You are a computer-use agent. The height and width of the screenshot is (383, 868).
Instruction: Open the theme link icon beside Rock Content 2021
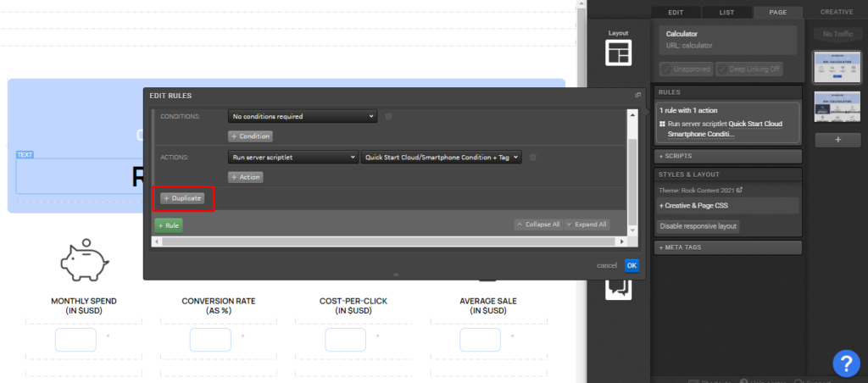pyautogui.click(x=739, y=190)
